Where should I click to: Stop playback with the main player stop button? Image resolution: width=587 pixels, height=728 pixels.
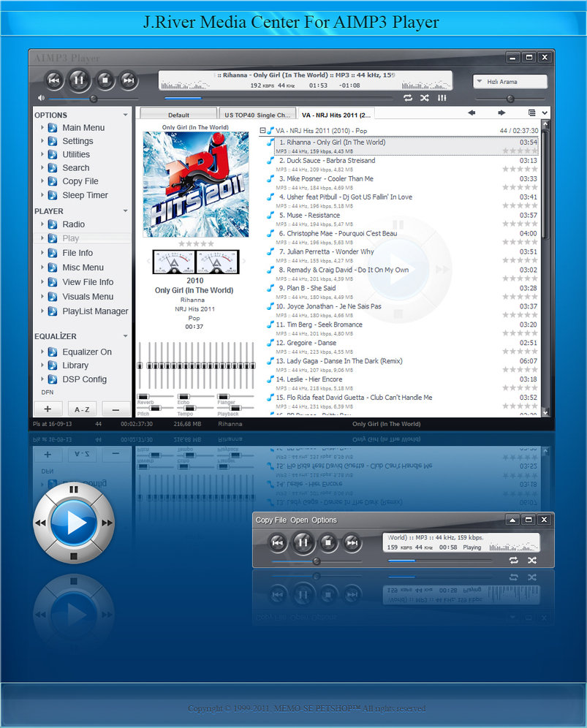pos(105,80)
